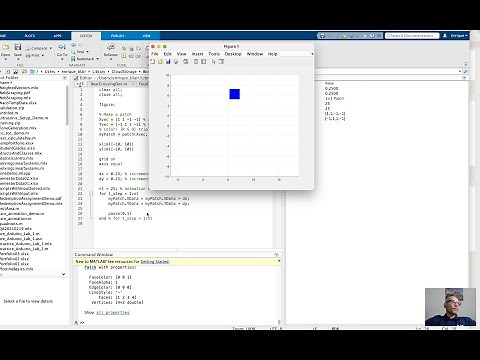Click the Patch link in Command Window
The height and width of the screenshot is (360, 480).
[x=90, y=267]
